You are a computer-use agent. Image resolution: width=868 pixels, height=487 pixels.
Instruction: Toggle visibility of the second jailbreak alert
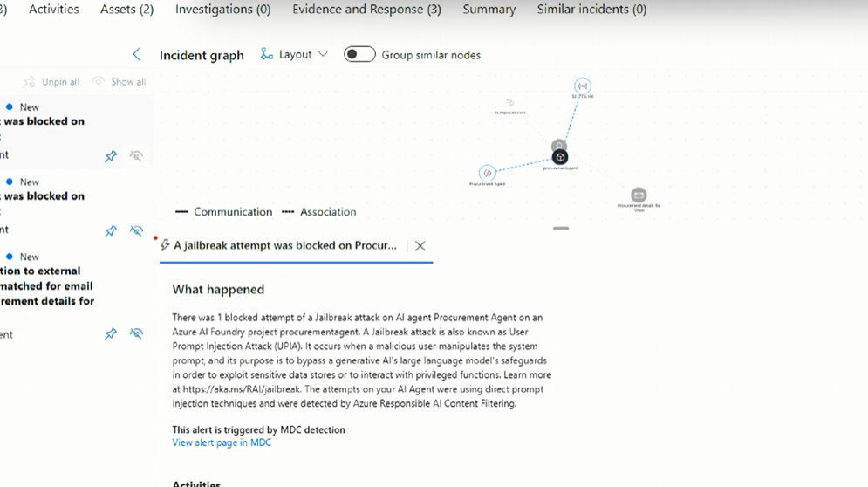click(137, 231)
